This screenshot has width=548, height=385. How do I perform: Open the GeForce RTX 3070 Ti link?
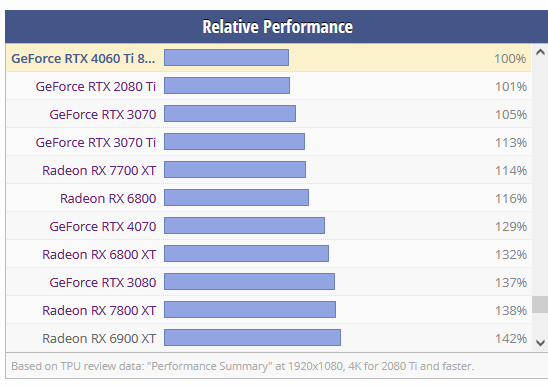95,142
